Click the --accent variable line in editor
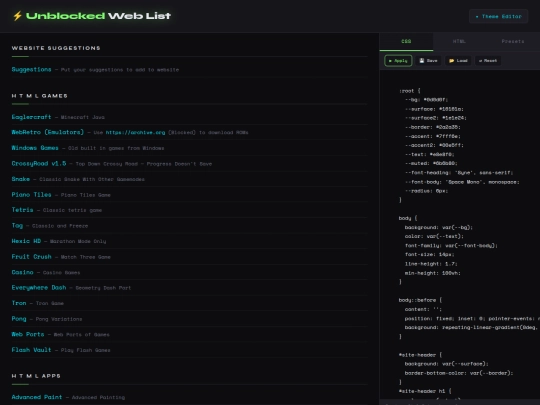 point(433,136)
